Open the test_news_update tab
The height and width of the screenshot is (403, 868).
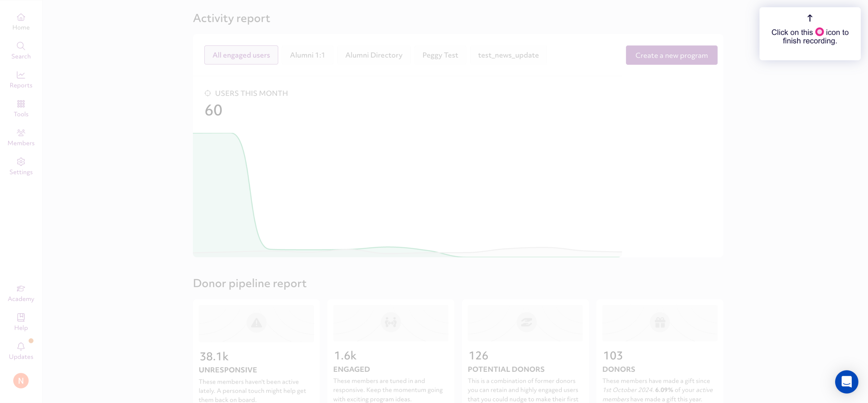tap(508, 55)
